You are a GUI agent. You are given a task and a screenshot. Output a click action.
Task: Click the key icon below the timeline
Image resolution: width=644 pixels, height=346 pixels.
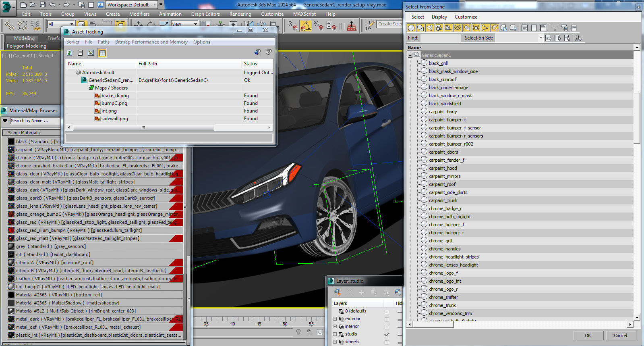298,332
